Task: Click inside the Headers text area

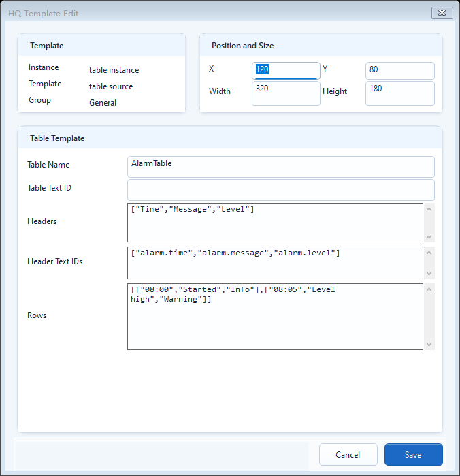Action: coord(275,223)
